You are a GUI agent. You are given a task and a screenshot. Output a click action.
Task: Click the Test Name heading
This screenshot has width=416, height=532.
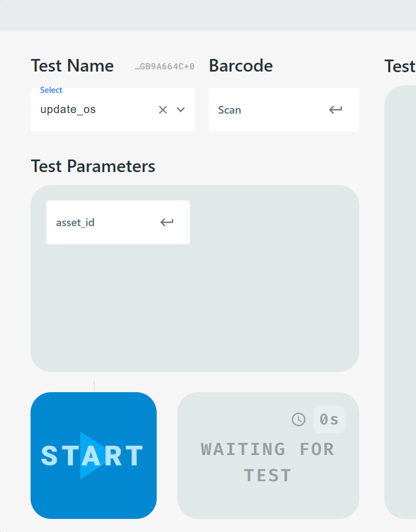click(72, 66)
